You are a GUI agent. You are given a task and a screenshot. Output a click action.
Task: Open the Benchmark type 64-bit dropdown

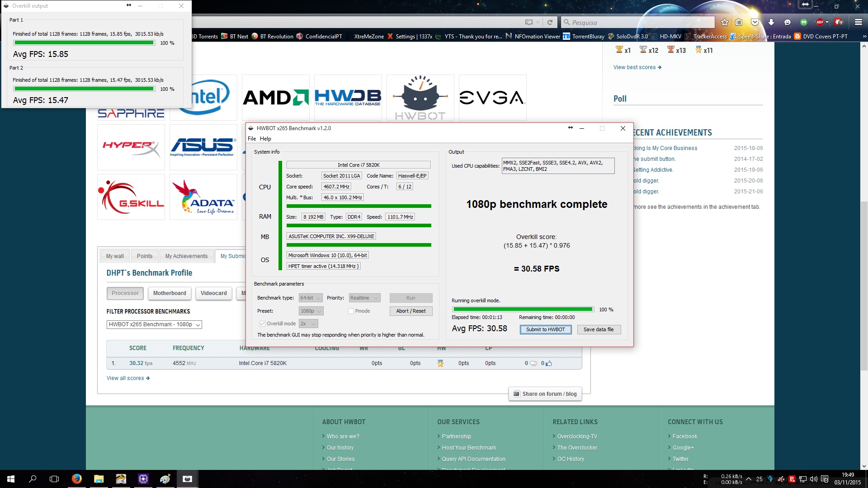[311, 298]
